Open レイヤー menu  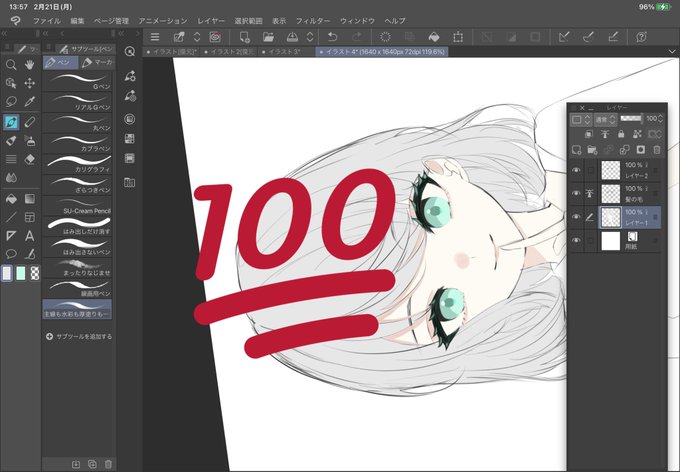211,20
